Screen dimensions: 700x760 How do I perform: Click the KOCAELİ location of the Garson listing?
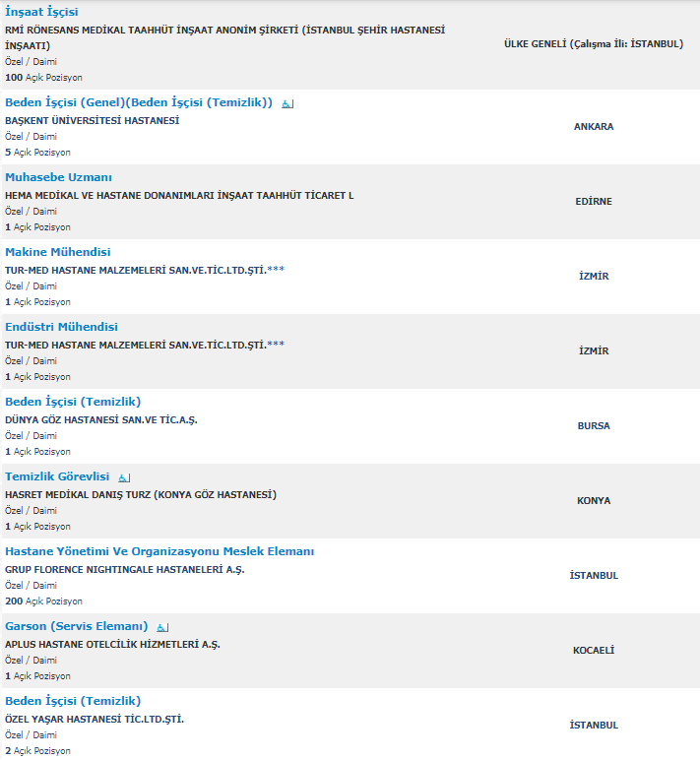click(x=594, y=651)
